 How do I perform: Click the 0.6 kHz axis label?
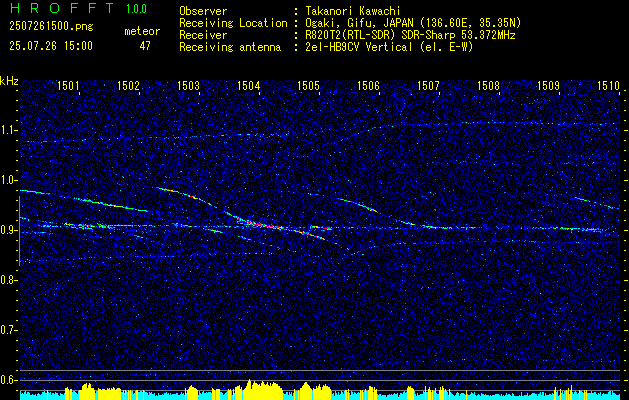[x=8, y=380]
